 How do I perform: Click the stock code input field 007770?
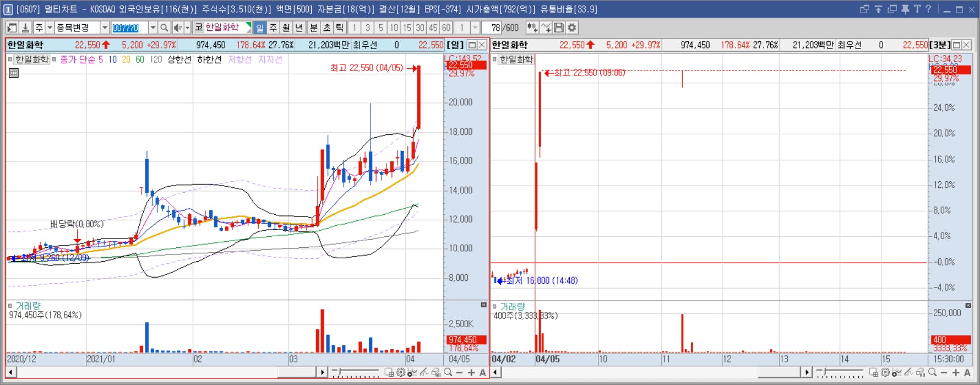tap(129, 28)
